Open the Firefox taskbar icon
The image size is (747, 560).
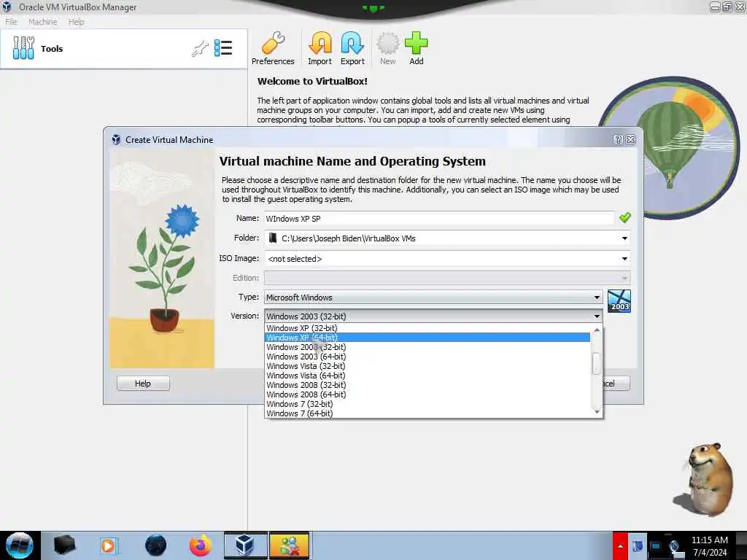200,545
